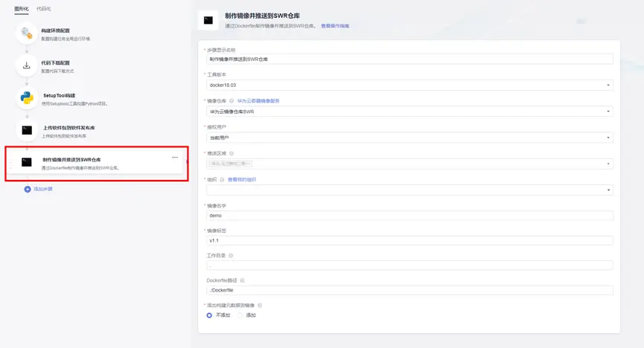Screen dimensions: 644x348
Task: Switch to the 代码化 tab
Action: pyautogui.click(x=43, y=9)
